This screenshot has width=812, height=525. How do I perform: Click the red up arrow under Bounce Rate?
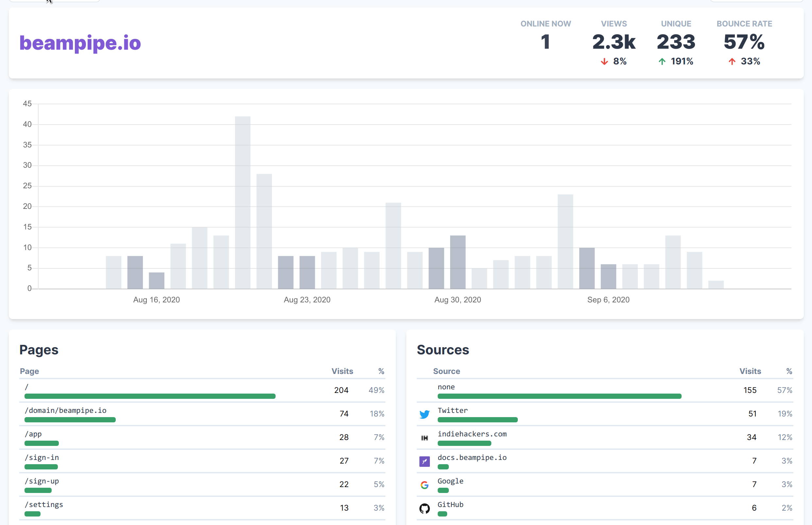click(x=732, y=61)
